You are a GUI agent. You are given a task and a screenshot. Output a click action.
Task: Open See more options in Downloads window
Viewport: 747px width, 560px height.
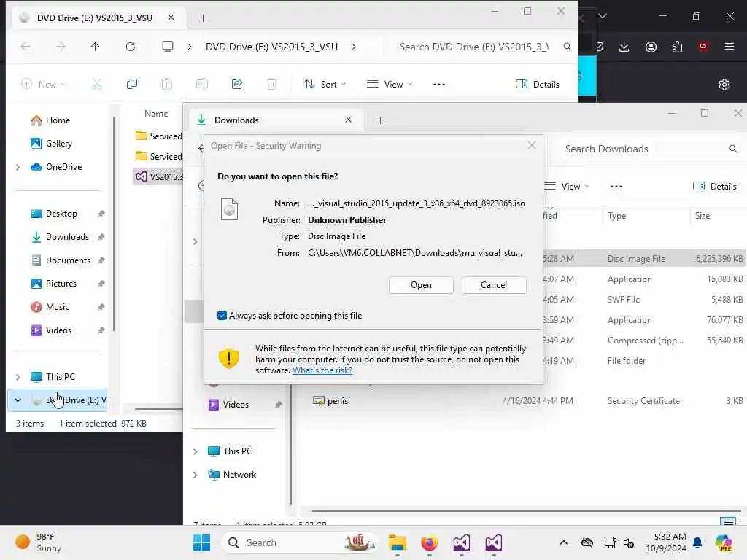(616, 186)
